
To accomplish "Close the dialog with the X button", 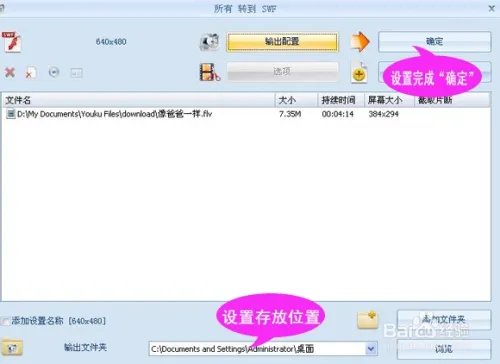I will (x=491, y=8).
